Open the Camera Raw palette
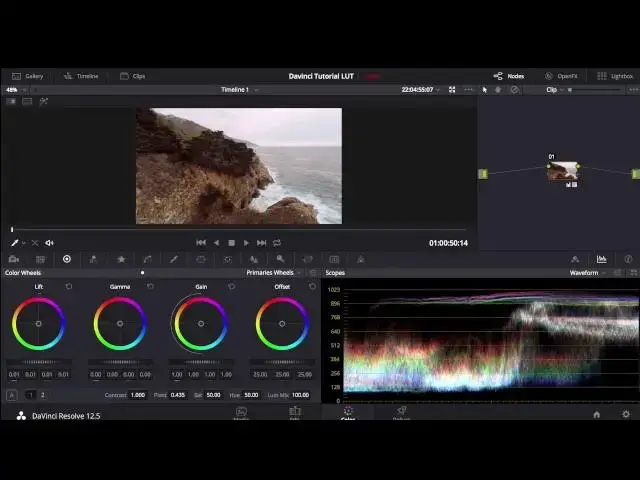640x480 pixels. click(x=13, y=259)
